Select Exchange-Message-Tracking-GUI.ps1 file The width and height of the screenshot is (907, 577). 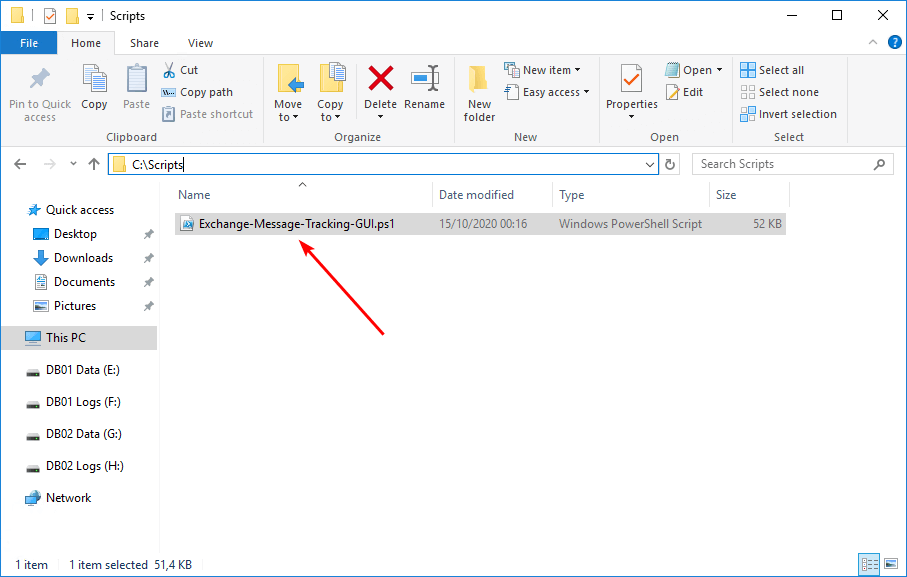click(x=480, y=224)
